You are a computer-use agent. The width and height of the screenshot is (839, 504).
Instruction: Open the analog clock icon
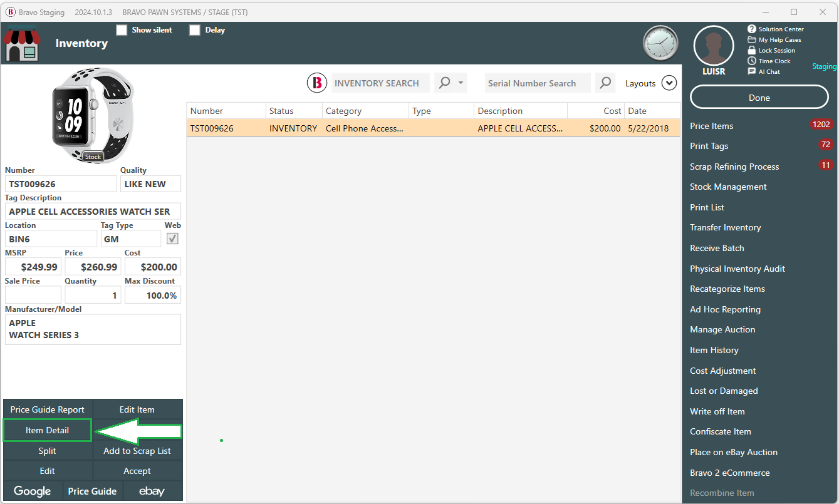click(x=660, y=43)
